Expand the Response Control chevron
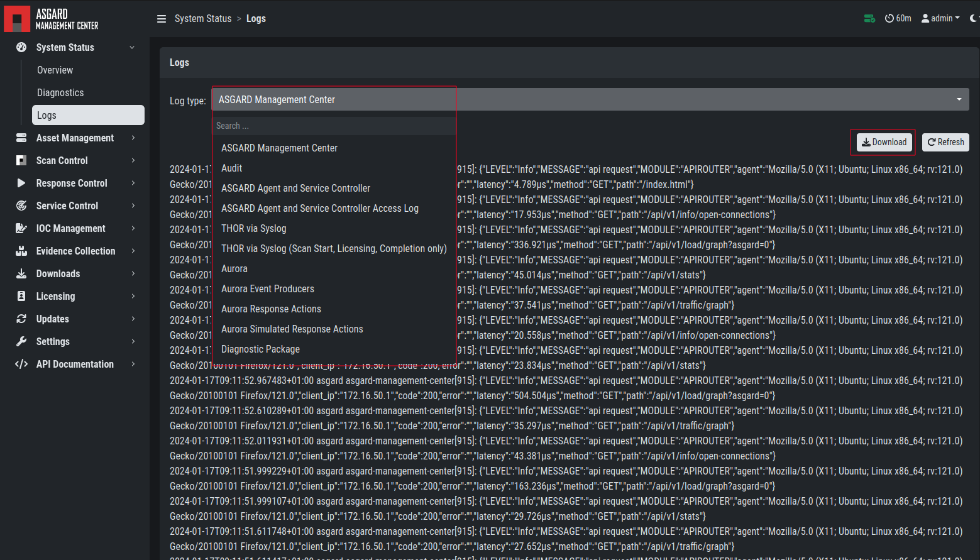Screen dimensions: 980x560 click(x=133, y=183)
